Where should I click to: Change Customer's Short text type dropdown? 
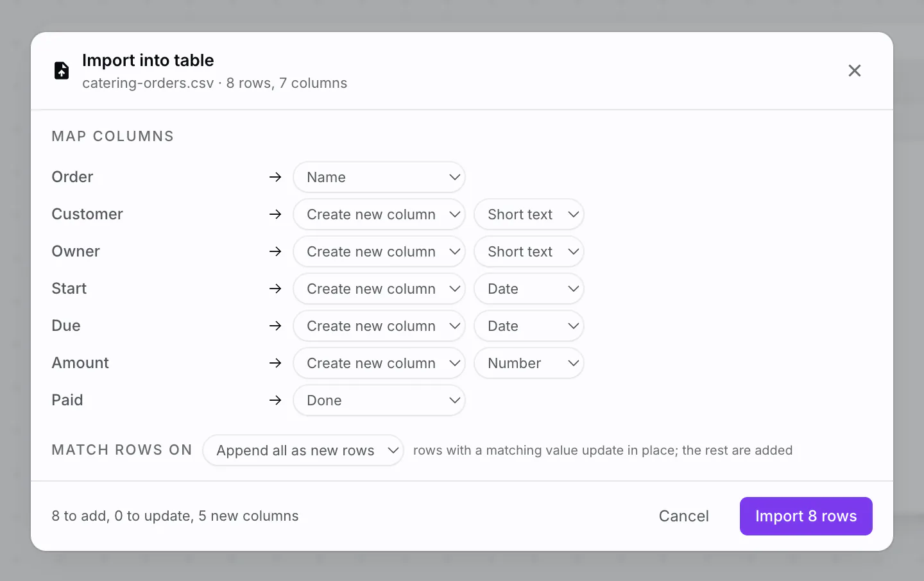(x=529, y=214)
